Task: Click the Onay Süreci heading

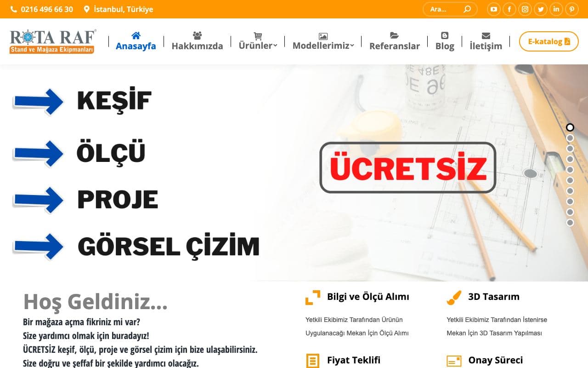Action: pyautogui.click(x=496, y=360)
